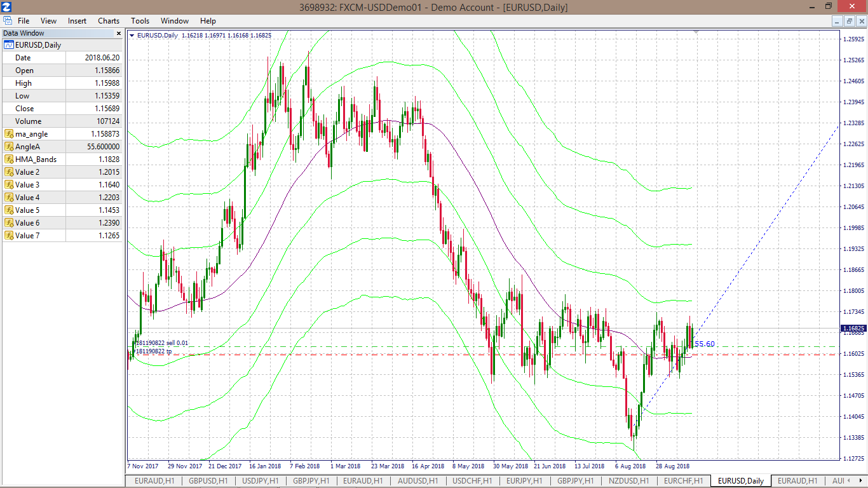Click the '8 May 2018' date on time axis
Screen dimensions: 868x488
468,466
